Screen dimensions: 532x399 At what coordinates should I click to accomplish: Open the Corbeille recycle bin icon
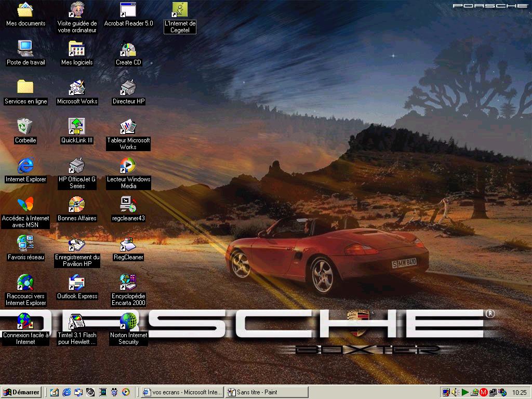click(25, 126)
